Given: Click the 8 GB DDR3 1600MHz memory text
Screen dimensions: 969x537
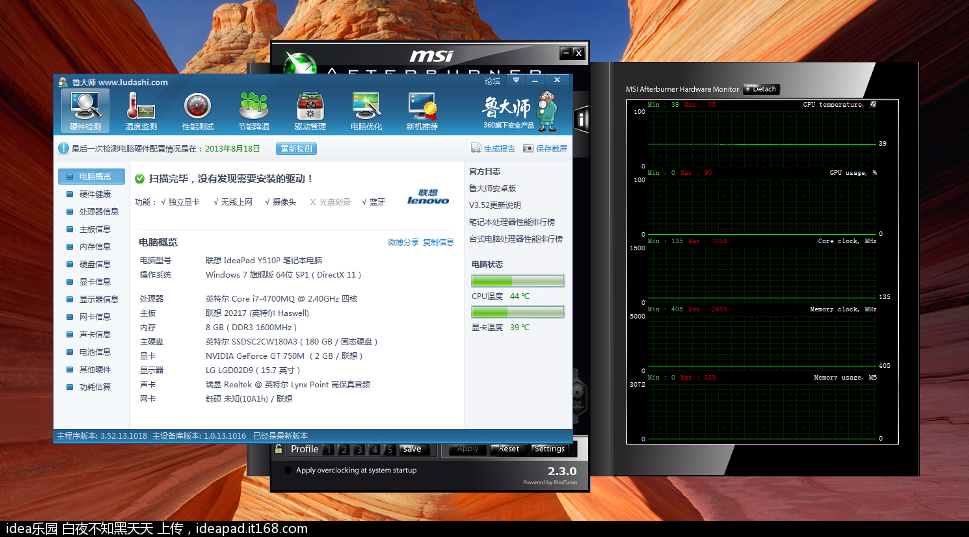Looking at the screenshot, I should (x=251, y=327).
